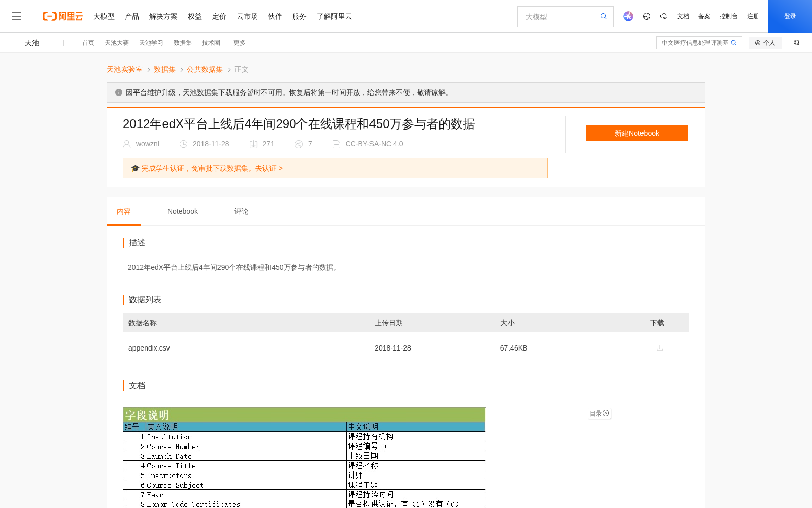812x508 pixels.
Task: Open the hamburger menu icon
Action: click(x=16, y=16)
